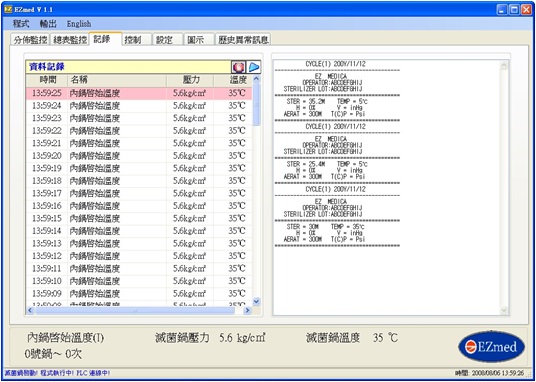
Task: Open the 程式 menu
Action: coord(21,24)
